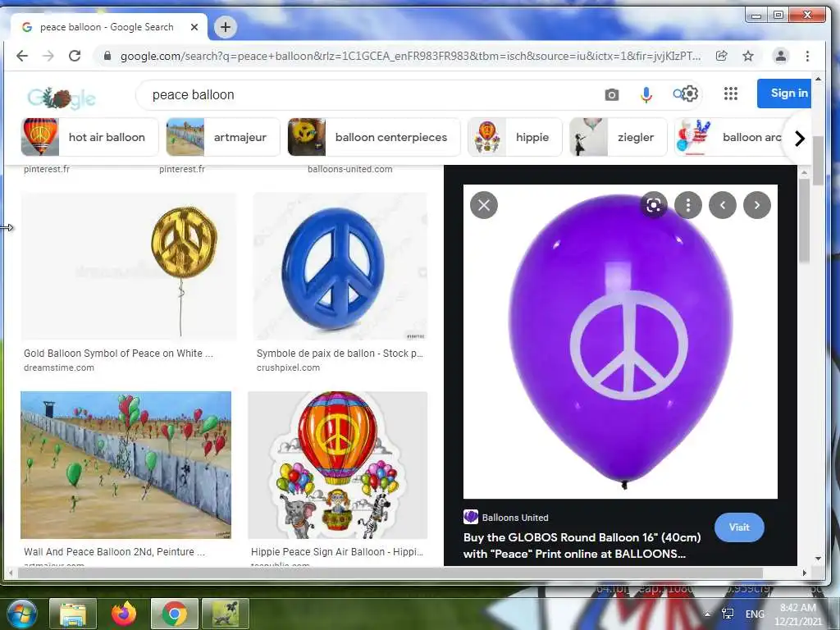This screenshot has width=840, height=630.
Task: Click Hippie Peace Sign Air Balloon caption
Action: pos(337,552)
